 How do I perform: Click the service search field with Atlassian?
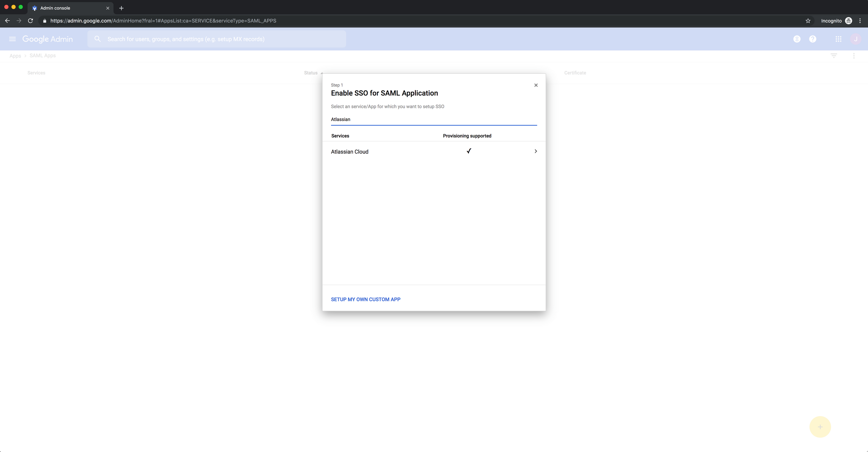tap(433, 120)
